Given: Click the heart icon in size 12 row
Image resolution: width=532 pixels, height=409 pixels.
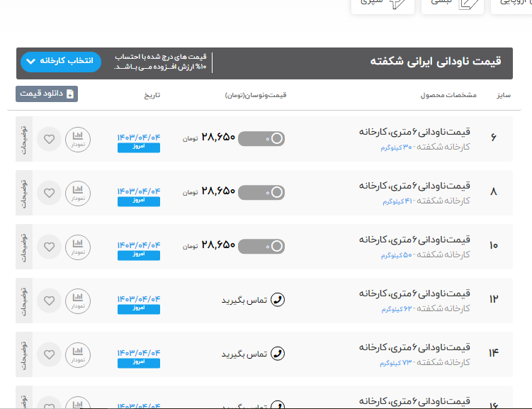Looking at the screenshot, I should tap(49, 300).
